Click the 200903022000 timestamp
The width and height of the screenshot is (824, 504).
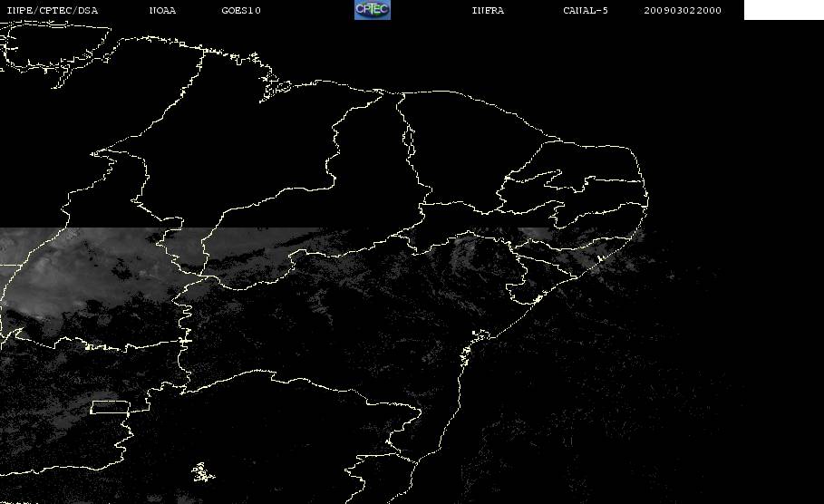click(683, 11)
